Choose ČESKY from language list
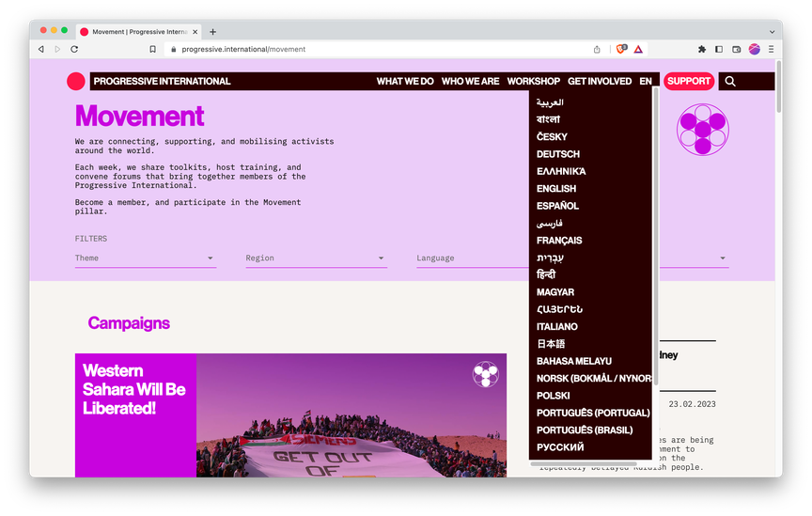The width and height of the screenshot is (812, 516). (x=552, y=137)
